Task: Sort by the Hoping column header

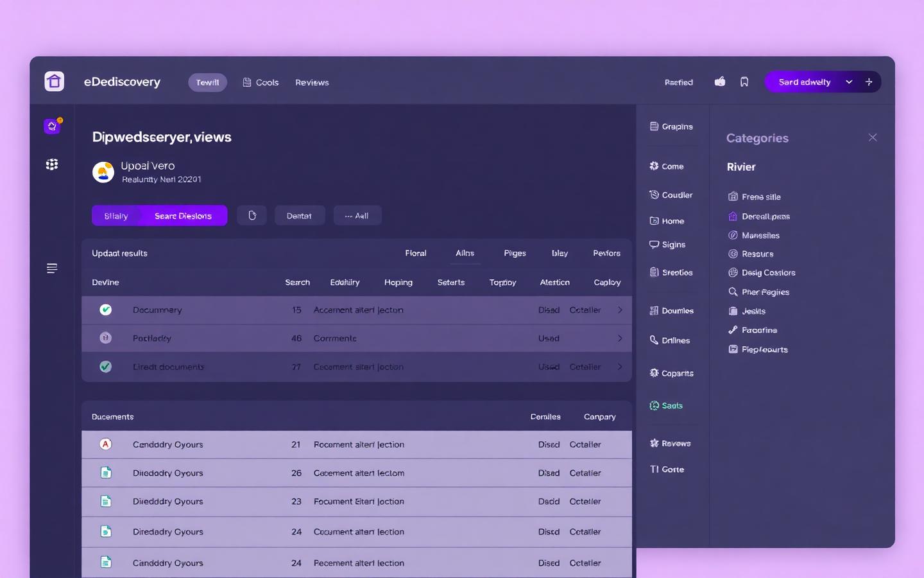Action: point(398,282)
